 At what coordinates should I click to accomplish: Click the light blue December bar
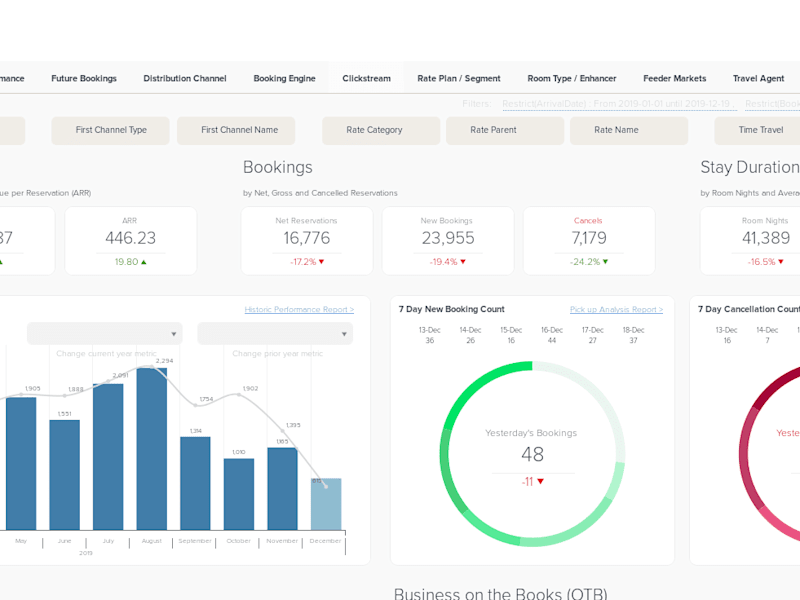click(x=326, y=504)
